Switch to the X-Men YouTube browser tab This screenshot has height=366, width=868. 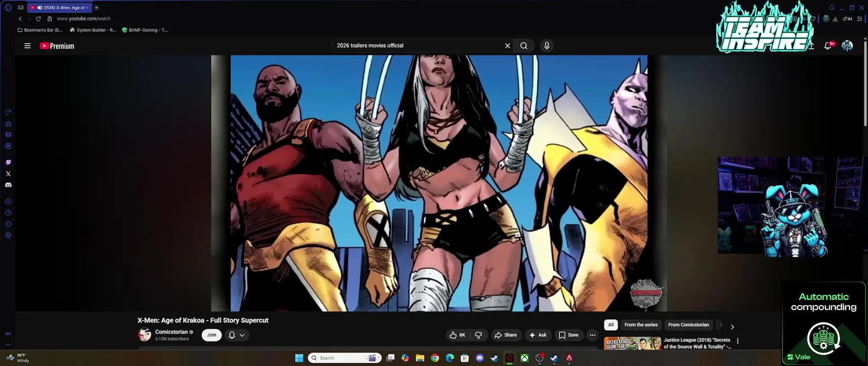pos(60,8)
